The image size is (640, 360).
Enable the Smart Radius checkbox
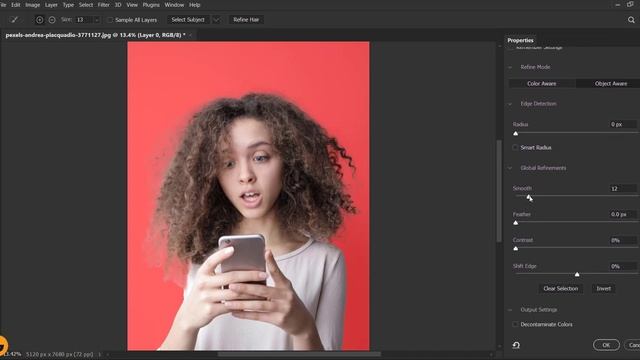(x=516, y=147)
